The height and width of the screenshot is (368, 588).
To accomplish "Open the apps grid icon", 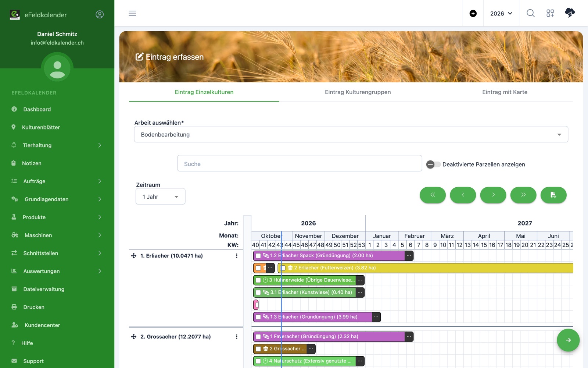I will (550, 13).
